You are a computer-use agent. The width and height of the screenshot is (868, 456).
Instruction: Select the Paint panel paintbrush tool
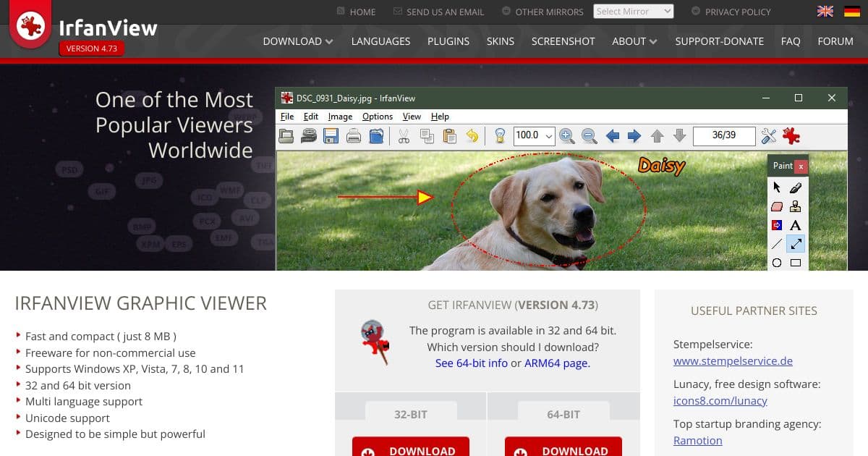tap(796, 188)
